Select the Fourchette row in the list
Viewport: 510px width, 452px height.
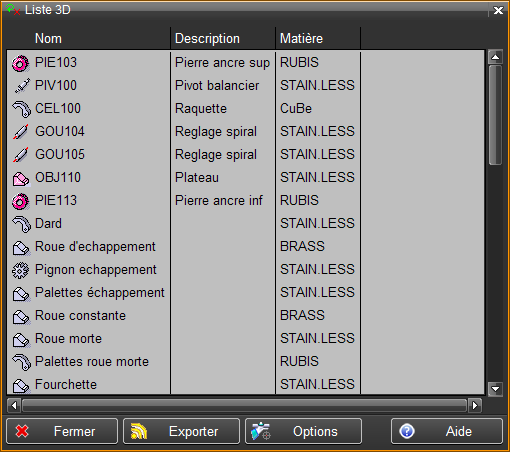click(245, 385)
